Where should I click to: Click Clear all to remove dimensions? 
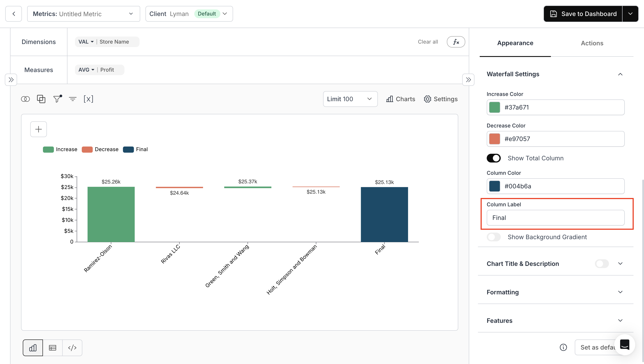[x=428, y=42]
